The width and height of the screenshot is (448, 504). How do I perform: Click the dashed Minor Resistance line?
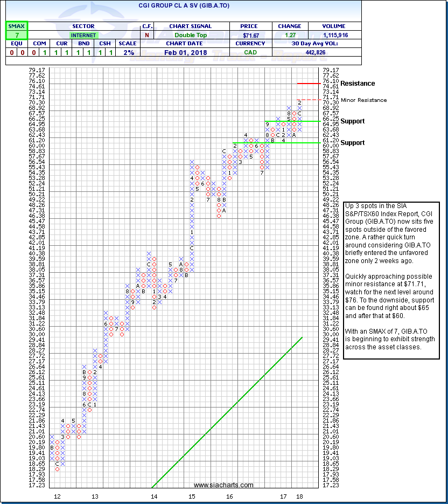(309, 100)
